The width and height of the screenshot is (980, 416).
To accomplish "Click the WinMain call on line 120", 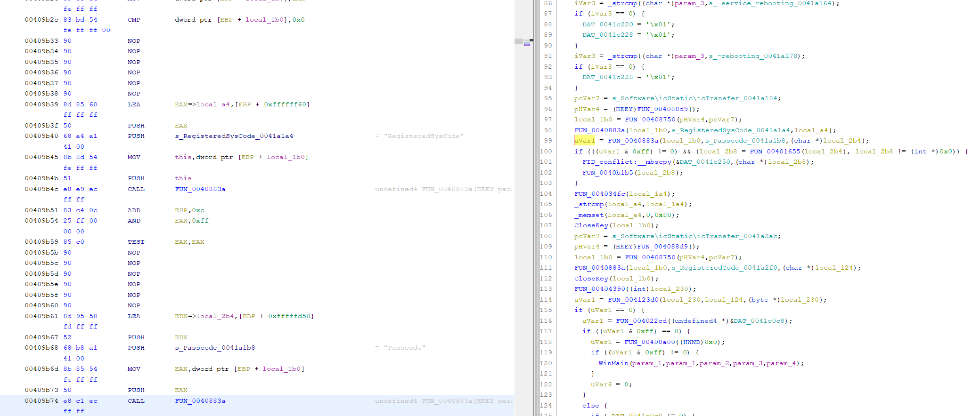I will [613, 363].
